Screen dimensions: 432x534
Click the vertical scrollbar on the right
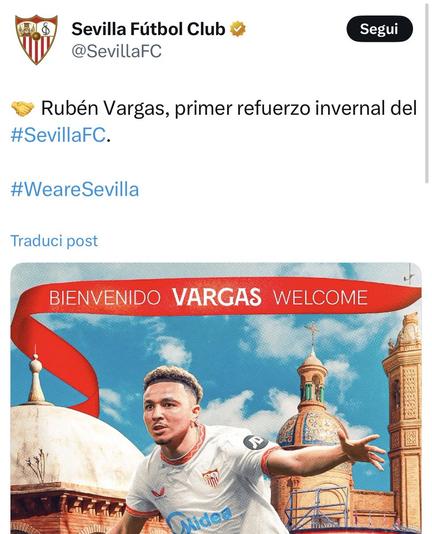point(427,94)
